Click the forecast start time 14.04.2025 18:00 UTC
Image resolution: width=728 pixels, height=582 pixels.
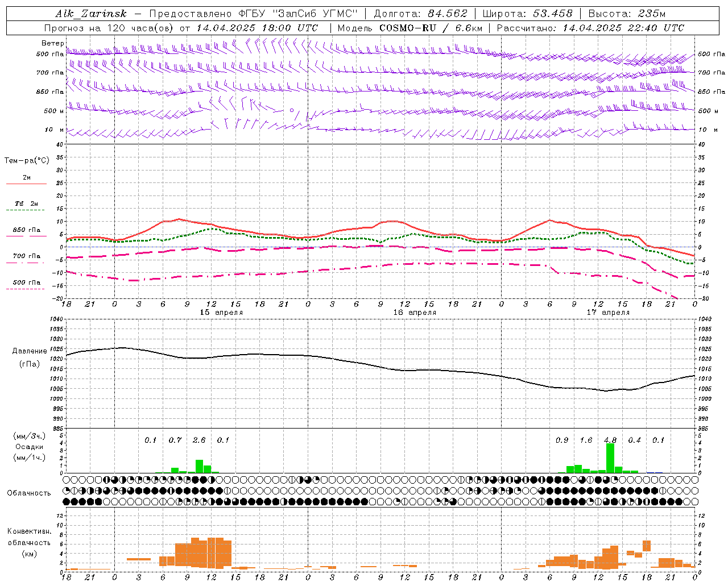coord(257,28)
